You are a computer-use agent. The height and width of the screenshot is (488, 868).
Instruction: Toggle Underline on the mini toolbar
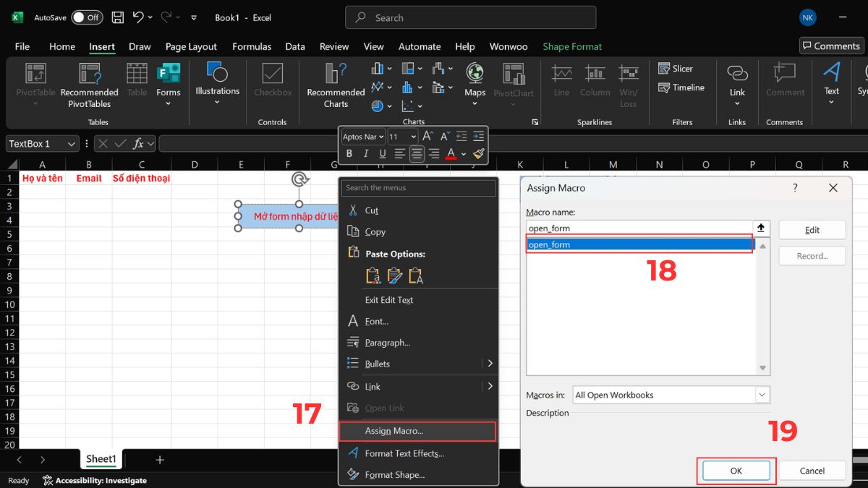383,153
